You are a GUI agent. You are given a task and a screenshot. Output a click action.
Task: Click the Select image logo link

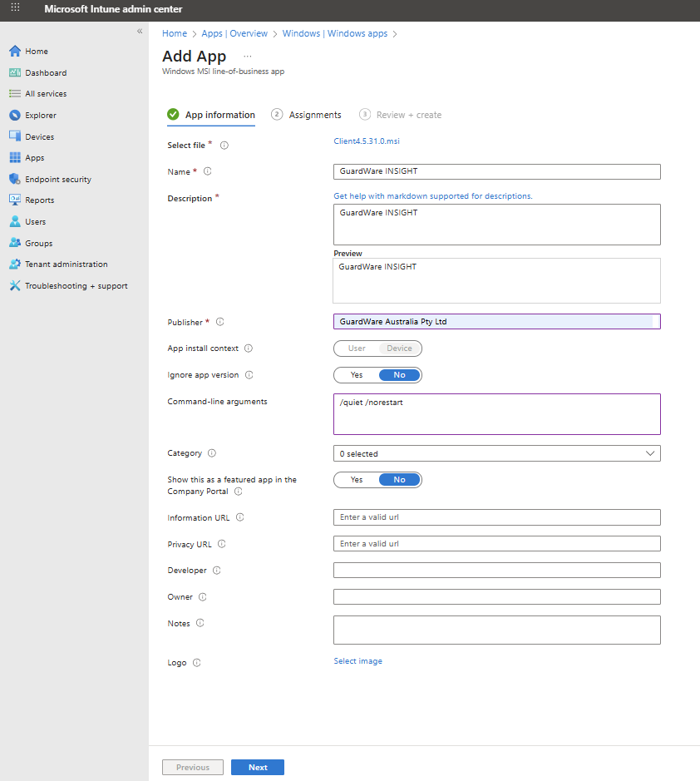(x=357, y=661)
